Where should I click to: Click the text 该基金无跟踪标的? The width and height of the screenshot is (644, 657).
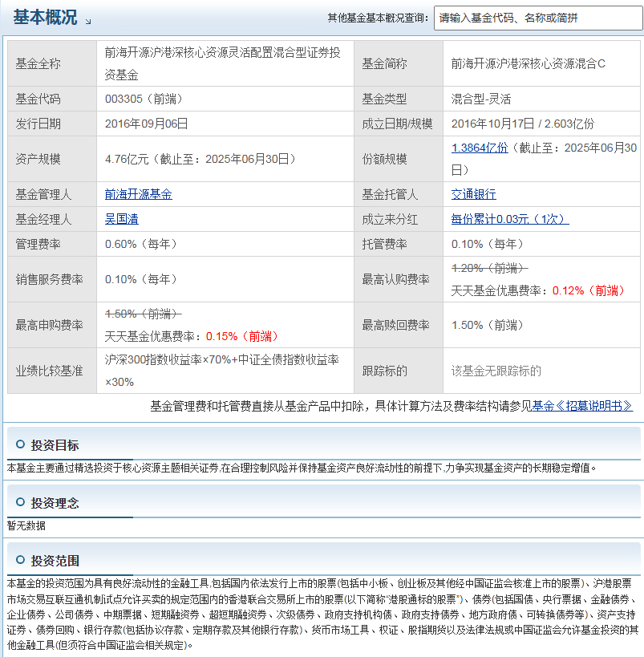(x=496, y=371)
